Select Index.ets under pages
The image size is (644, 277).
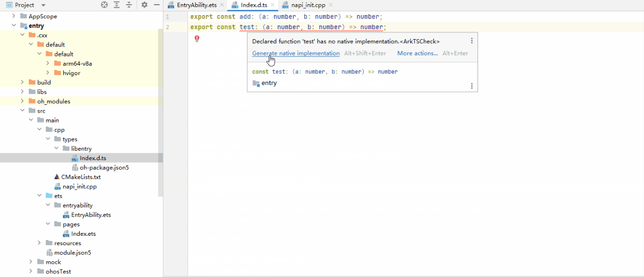pos(84,234)
